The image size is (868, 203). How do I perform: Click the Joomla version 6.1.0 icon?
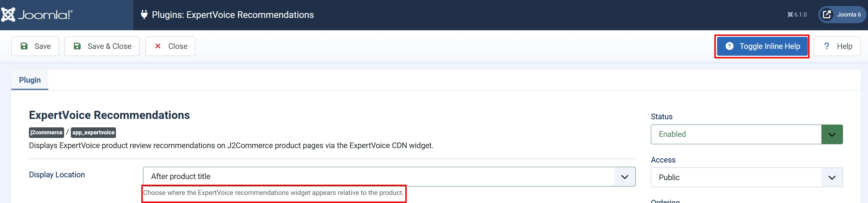[x=790, y=14]
